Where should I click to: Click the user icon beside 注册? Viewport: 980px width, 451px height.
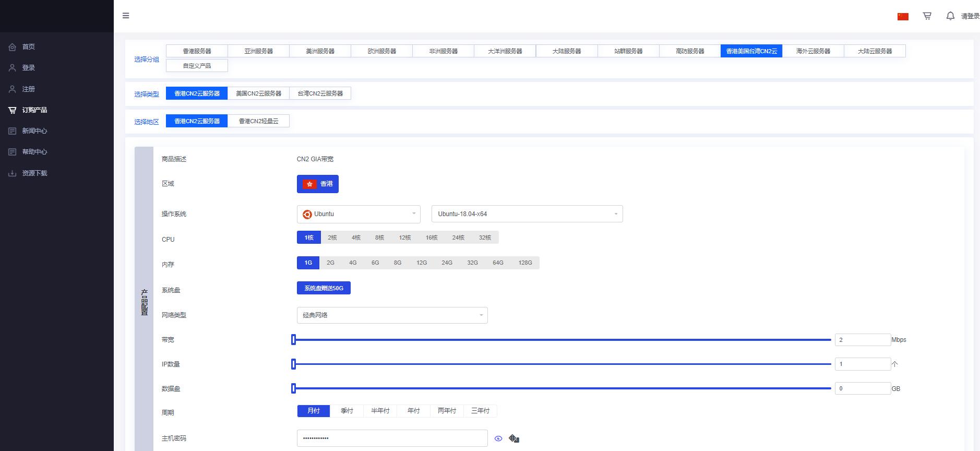(x=13, y=89)
